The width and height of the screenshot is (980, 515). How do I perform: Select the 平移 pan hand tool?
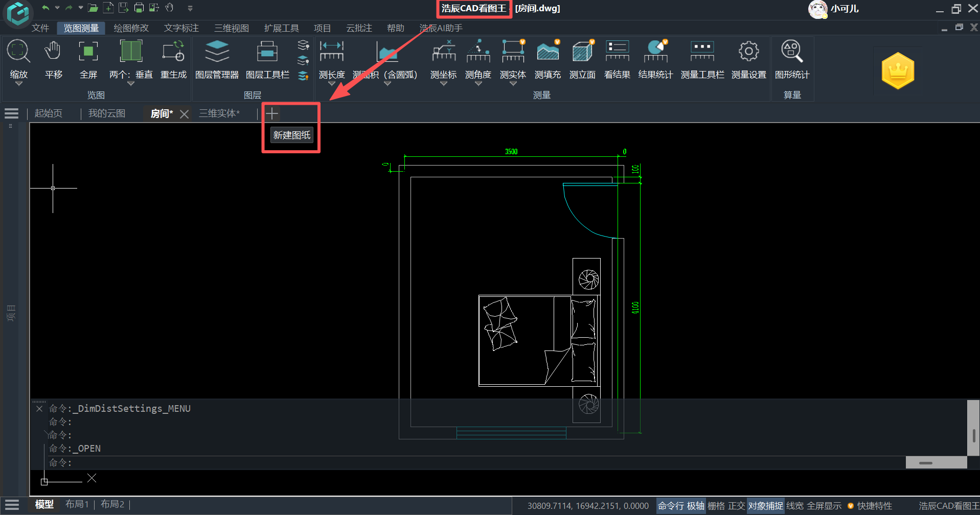(x=53, y=52)
